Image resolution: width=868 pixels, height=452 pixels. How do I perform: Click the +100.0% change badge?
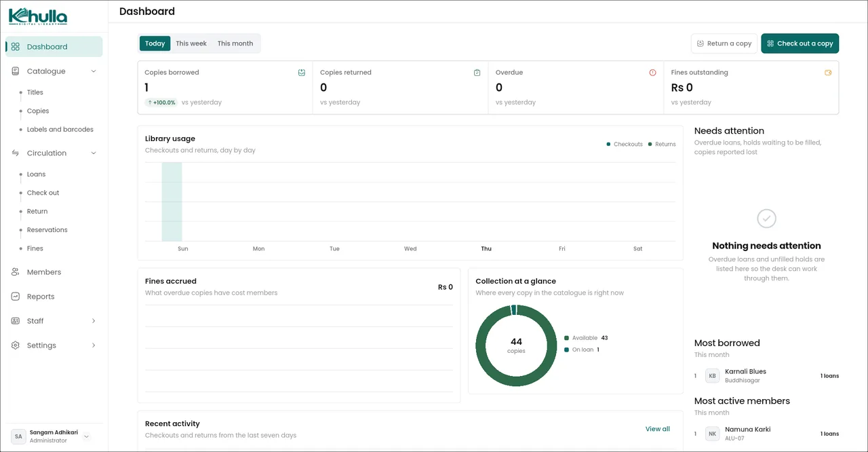[161, 102]
